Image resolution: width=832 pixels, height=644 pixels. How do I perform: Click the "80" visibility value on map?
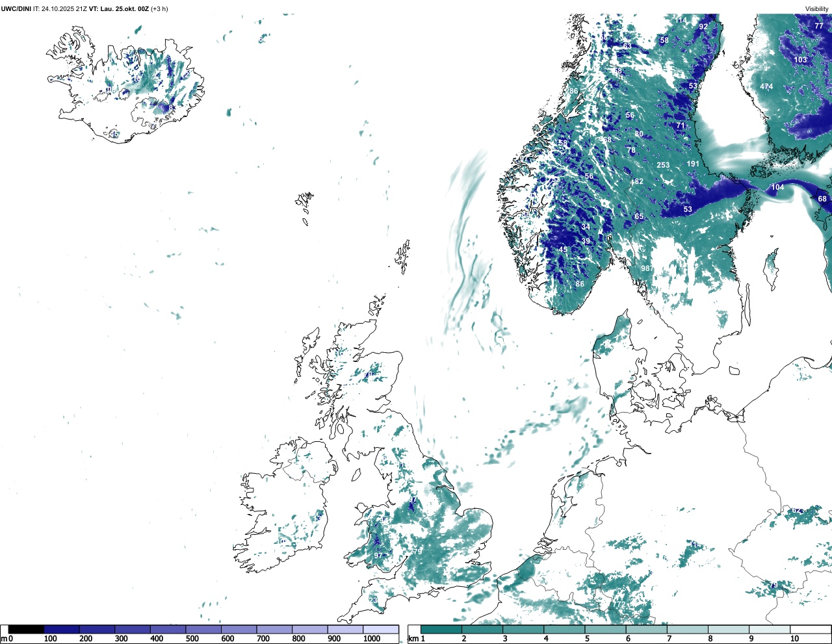point(639,135)
